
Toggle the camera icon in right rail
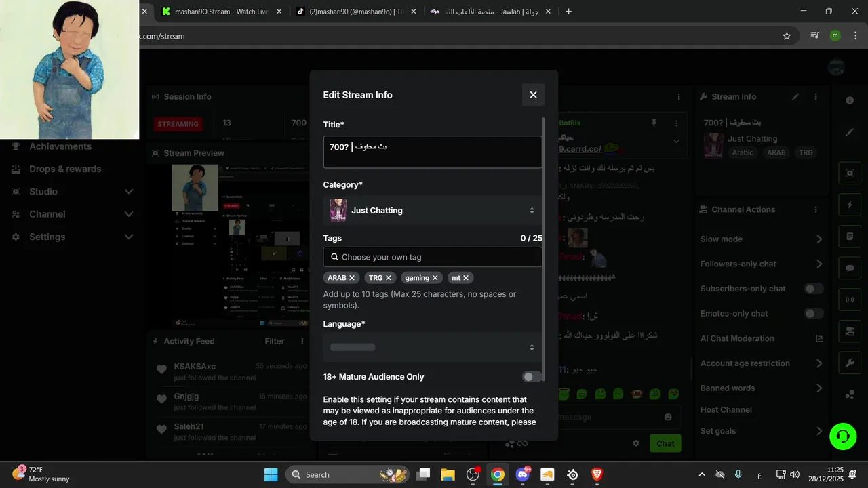pyautogui.click(x=850, y=331)
